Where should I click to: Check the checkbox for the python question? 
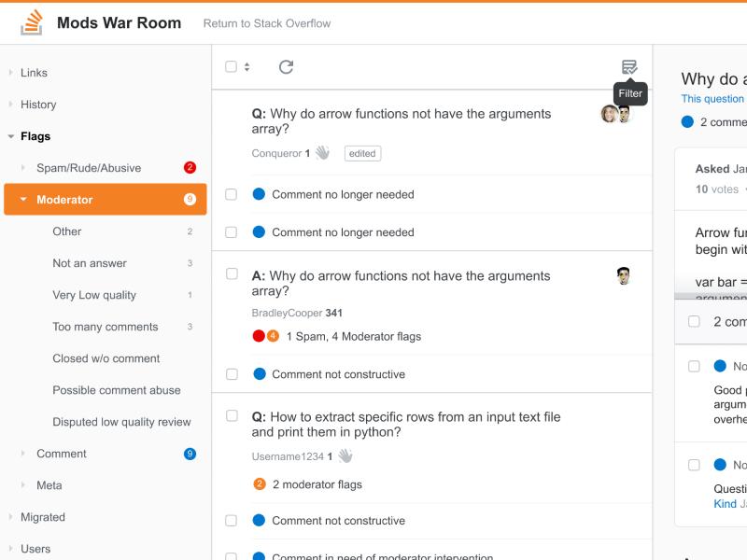[x=232, y=416]
